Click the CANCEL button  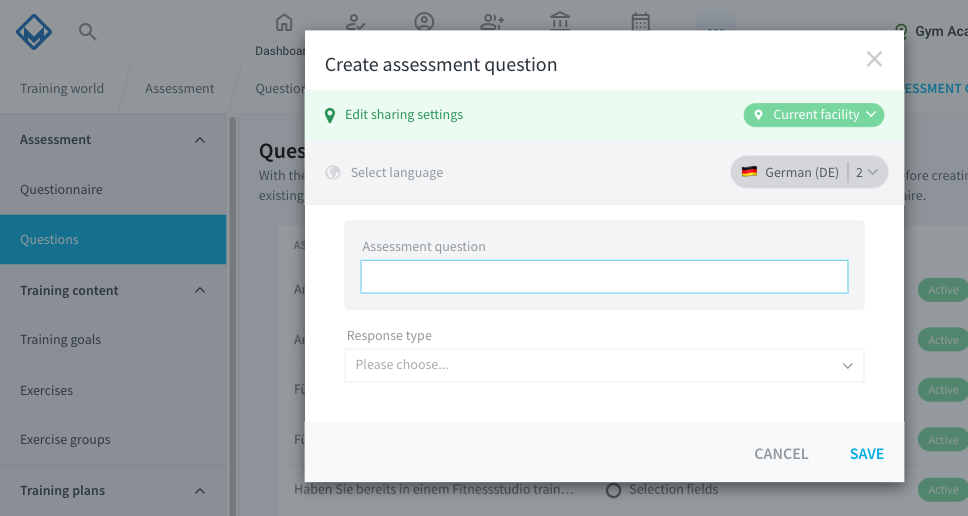pos(781,454)
